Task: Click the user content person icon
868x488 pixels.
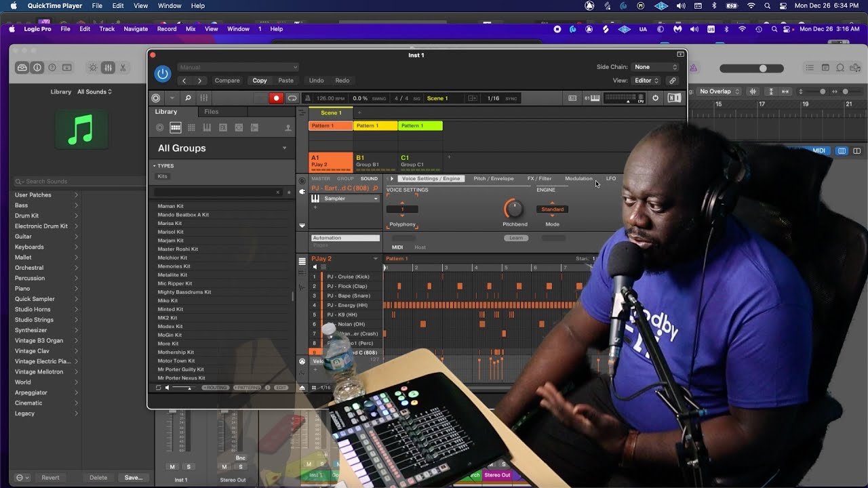Action: (x=288, y=127)
